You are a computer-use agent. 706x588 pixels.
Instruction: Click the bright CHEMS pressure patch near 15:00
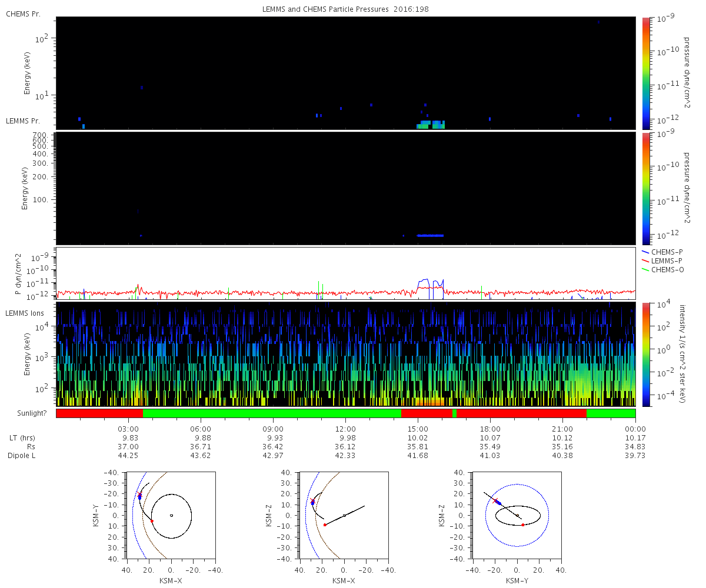coord(431,125)
